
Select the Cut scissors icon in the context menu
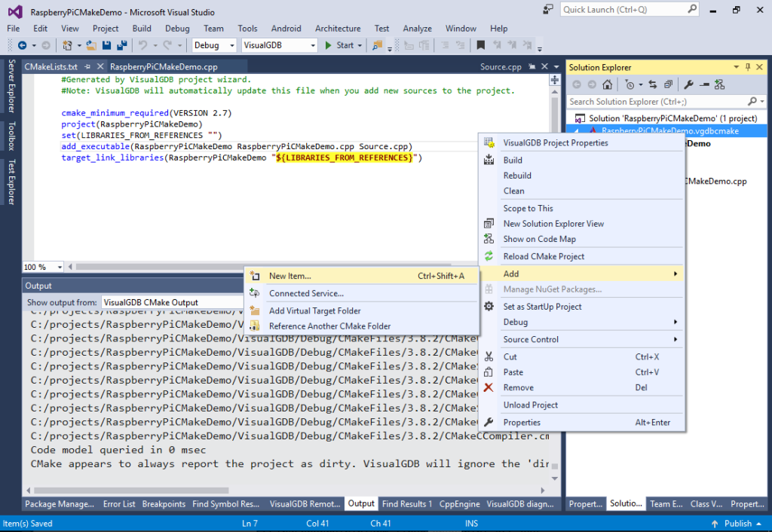(x=490, y=356)
